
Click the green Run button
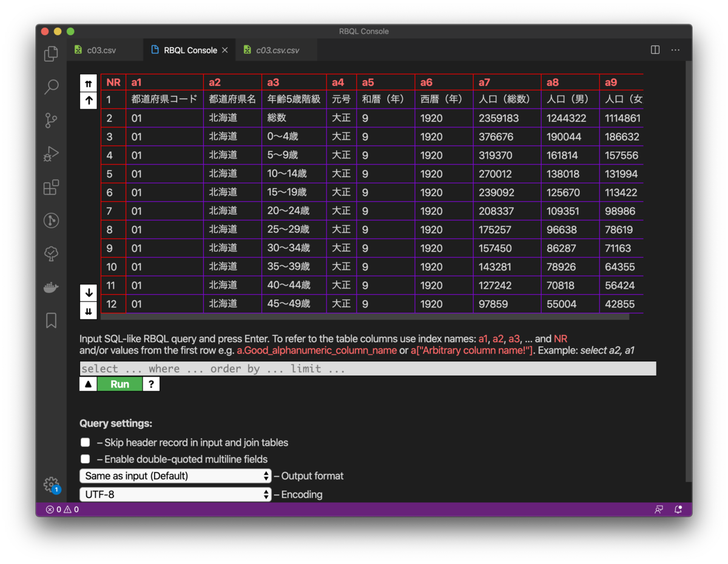pyautogui.click(x=120, y=384)
